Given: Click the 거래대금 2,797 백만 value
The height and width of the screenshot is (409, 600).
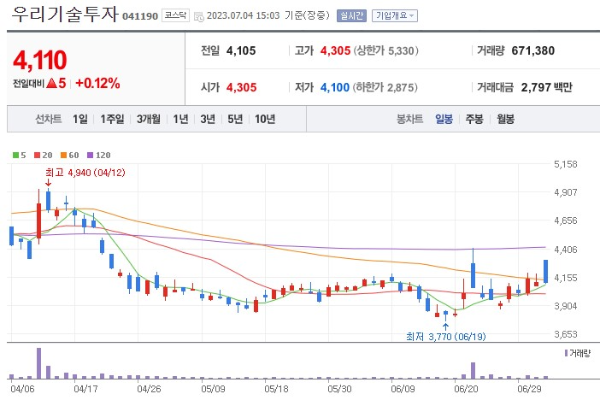Looking at the screenshot, I should 546,87.
